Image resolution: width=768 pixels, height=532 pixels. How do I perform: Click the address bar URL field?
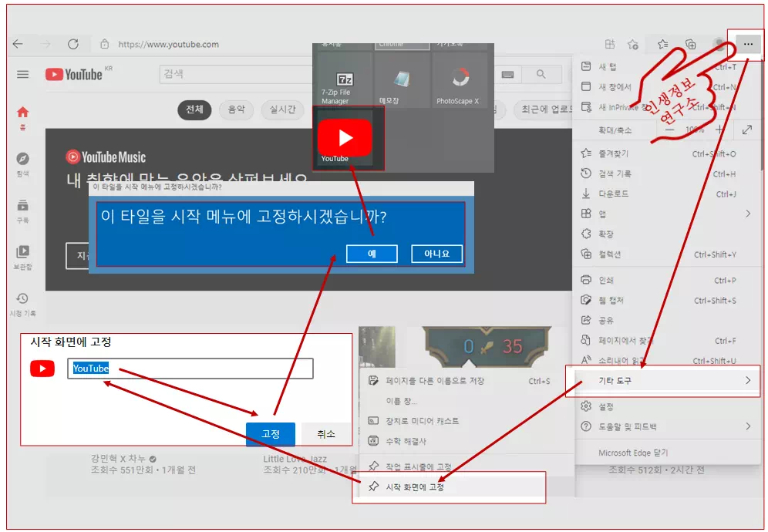pyautogui.click(x=169, y=44)
